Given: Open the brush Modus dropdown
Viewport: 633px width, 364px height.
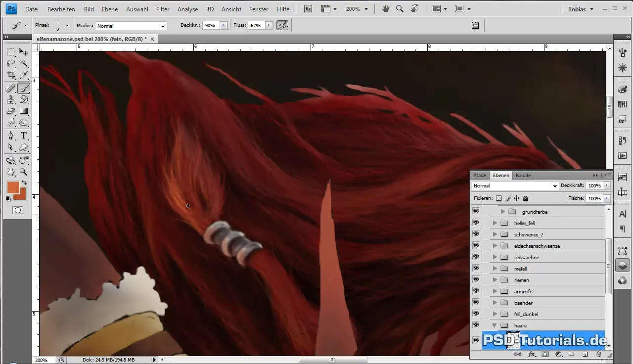Looking at the screenshot, I should [131, 26].
